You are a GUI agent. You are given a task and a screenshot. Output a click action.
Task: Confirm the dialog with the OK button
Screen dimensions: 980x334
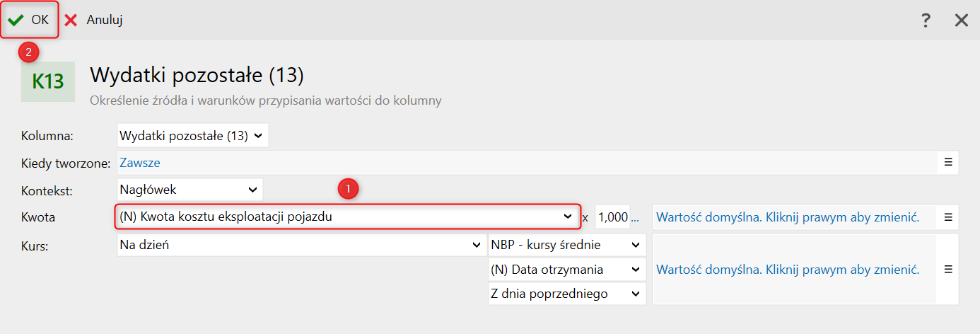(29, 21)
